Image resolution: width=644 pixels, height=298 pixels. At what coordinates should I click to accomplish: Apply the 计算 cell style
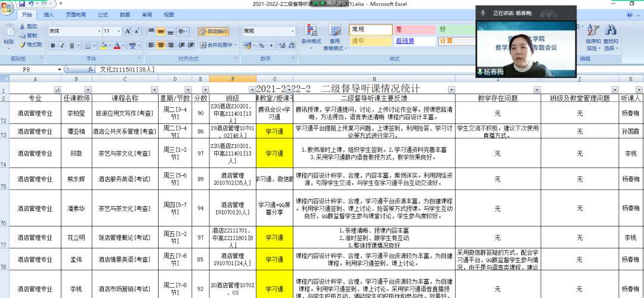[456, 41]
